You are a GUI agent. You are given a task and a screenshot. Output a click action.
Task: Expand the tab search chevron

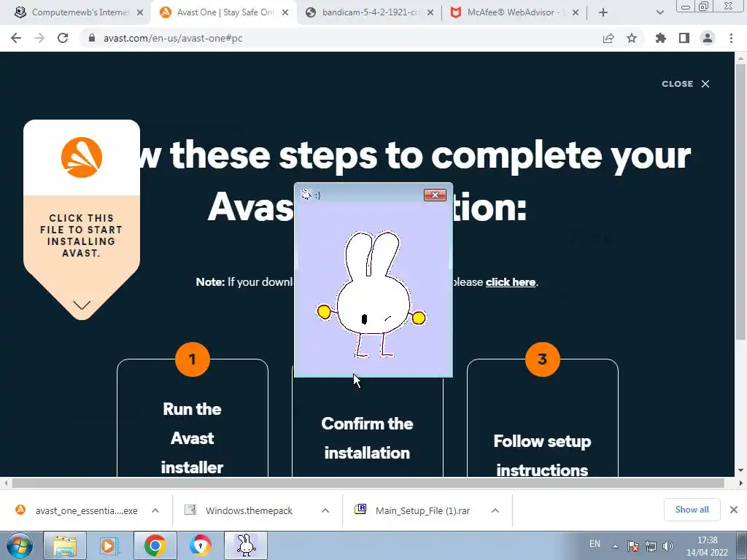click(659, 12)
